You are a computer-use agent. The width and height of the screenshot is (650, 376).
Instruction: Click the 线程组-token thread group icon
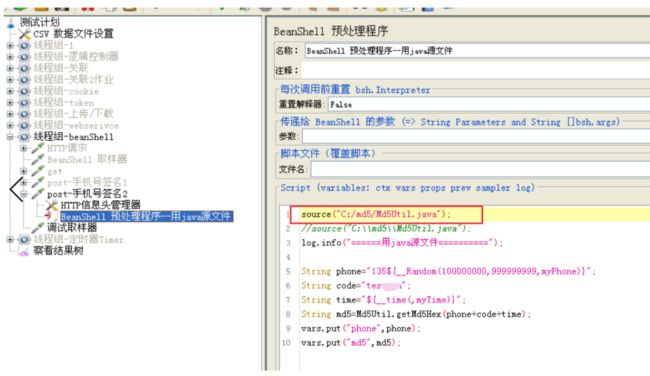[24, 102]
